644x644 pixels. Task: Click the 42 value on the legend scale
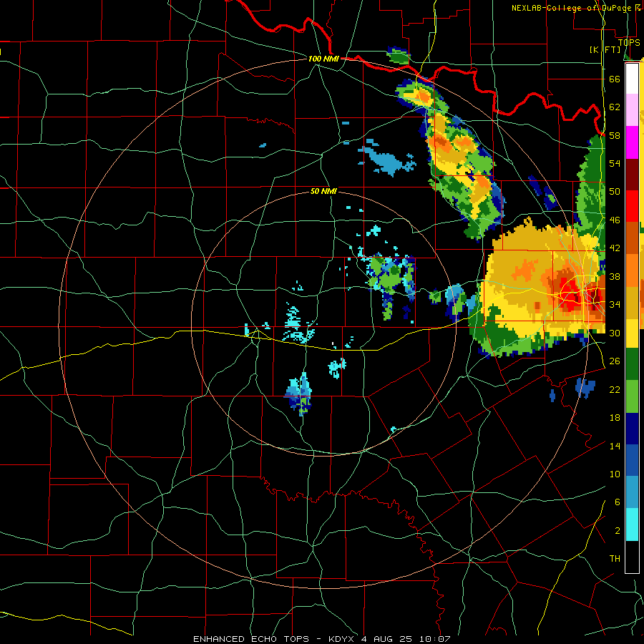[615, 248]
